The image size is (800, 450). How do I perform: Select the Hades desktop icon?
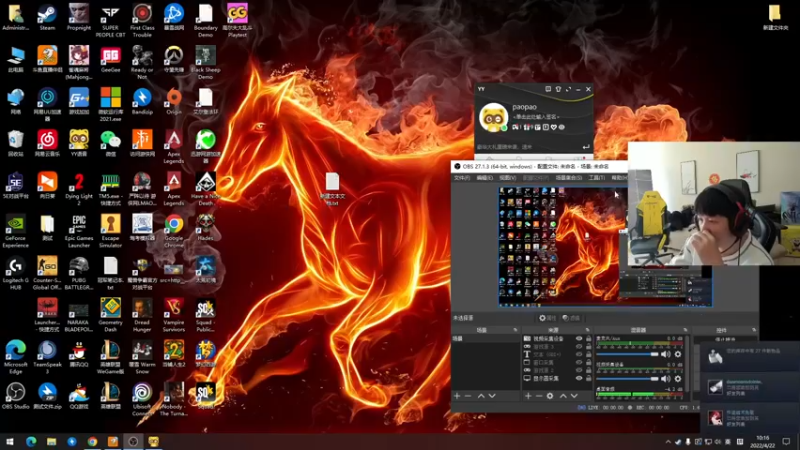[205, 228]
